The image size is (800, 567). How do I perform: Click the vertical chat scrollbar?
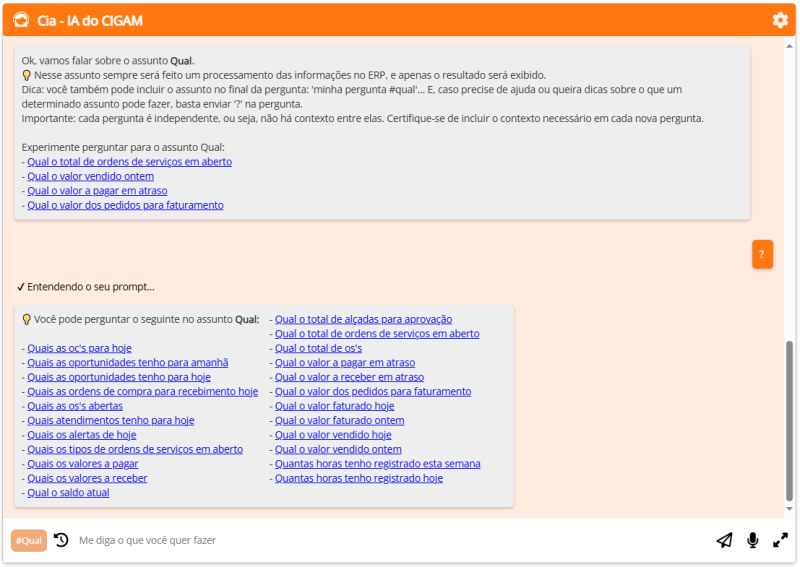click(x=790, y=420)
